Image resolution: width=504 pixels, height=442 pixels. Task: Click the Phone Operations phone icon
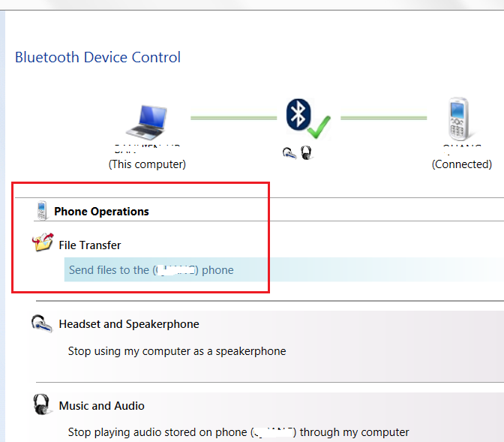(42, 211)
